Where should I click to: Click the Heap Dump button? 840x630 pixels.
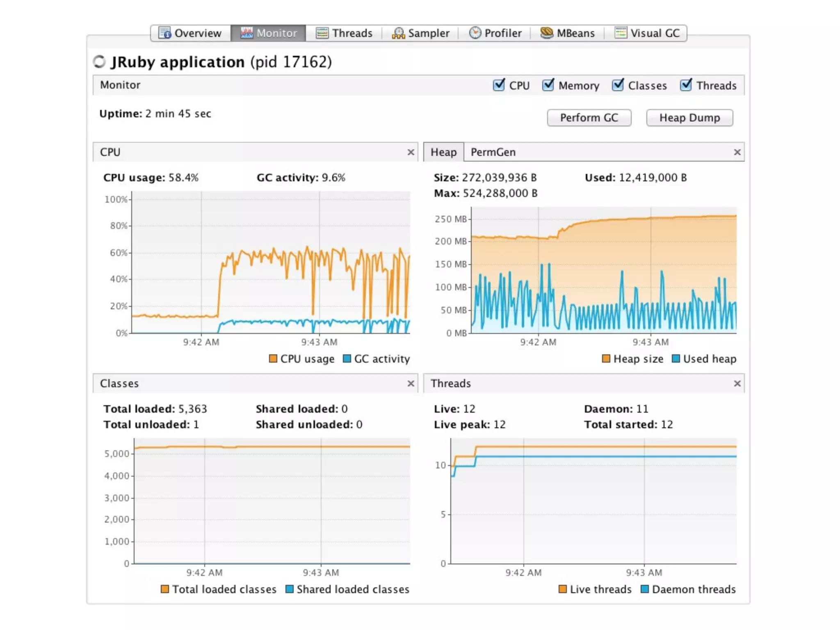[689, 118]
